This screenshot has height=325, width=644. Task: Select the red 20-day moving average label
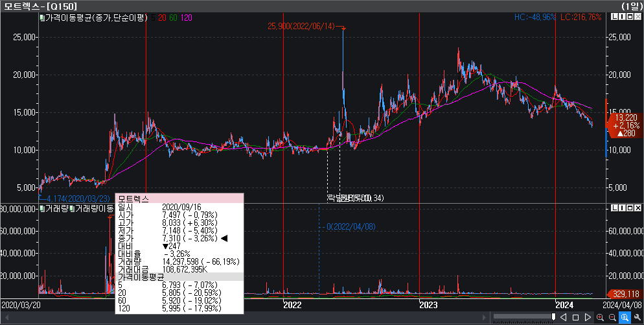click(x=162, y=18)
